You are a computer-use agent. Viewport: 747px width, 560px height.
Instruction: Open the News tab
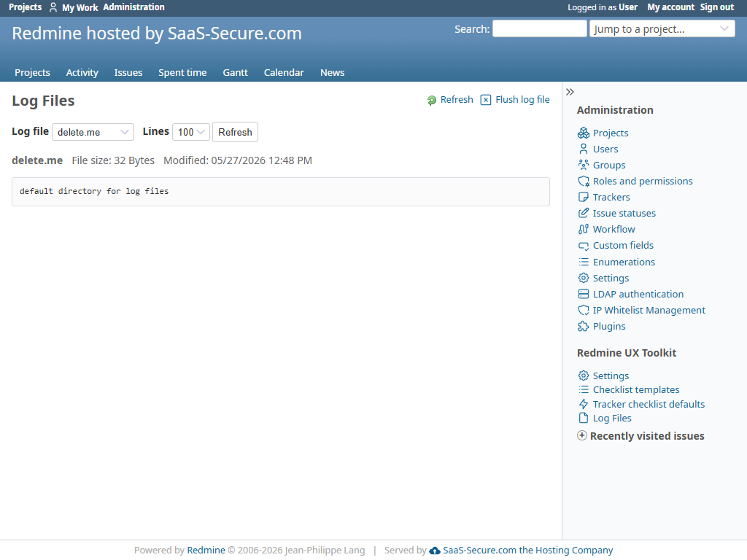pyautogui.click(x=332, y=72)
